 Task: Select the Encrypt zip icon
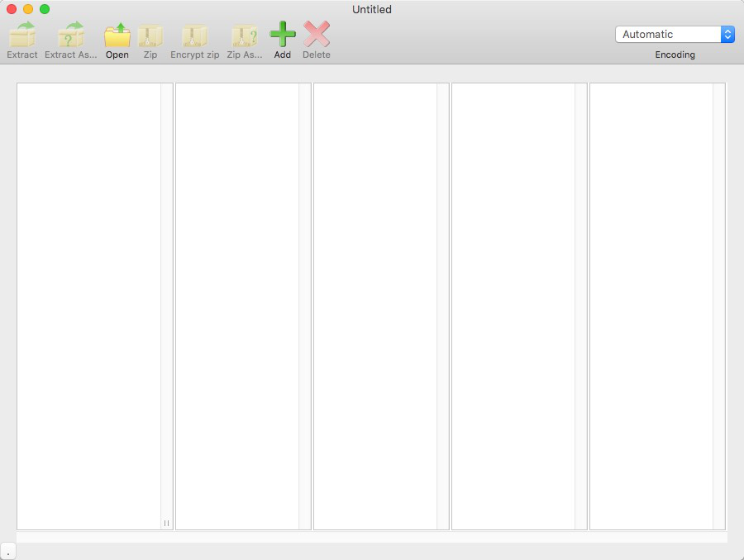(x=194, y=36)
